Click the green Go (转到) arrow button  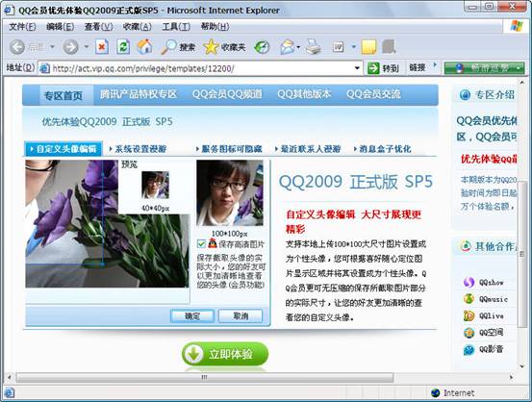tap(384, 68)
